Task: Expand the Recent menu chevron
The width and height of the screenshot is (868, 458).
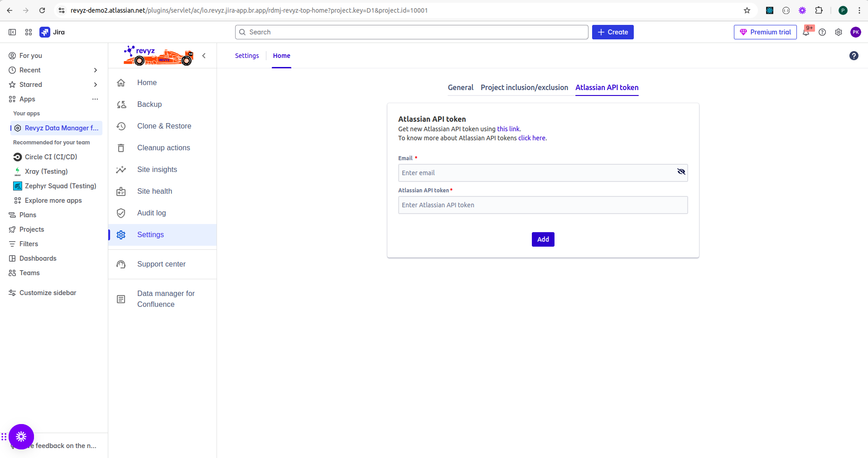Action: (95, 70)
